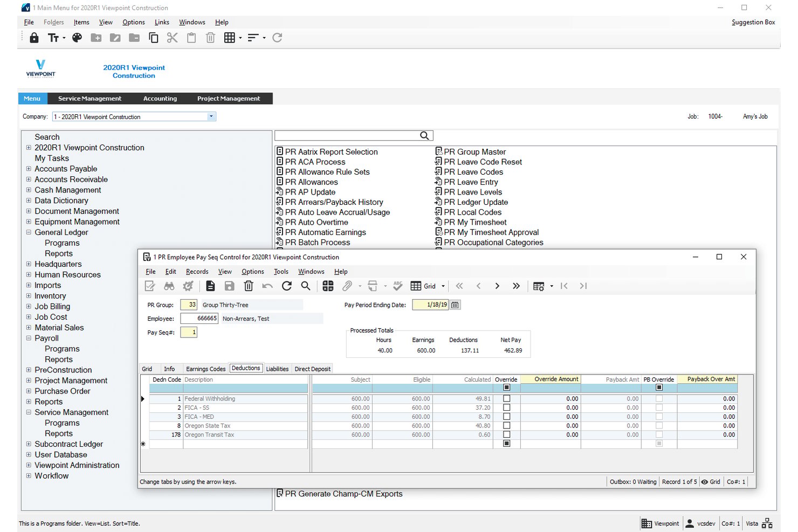Viewport: 798px width, 532px height.
Task: Check Override for Oregon State Tax row
Action: tap(506, 426)
